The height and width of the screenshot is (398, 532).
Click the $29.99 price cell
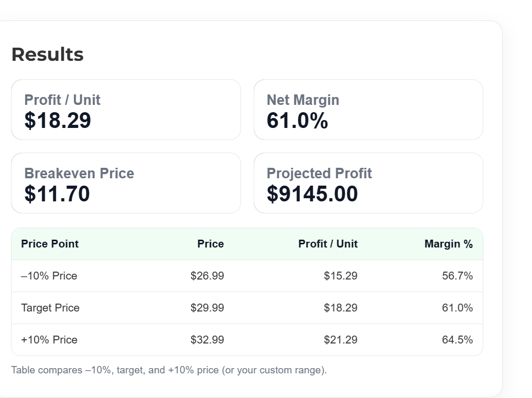pyautogui.click(x=207, y=307)
